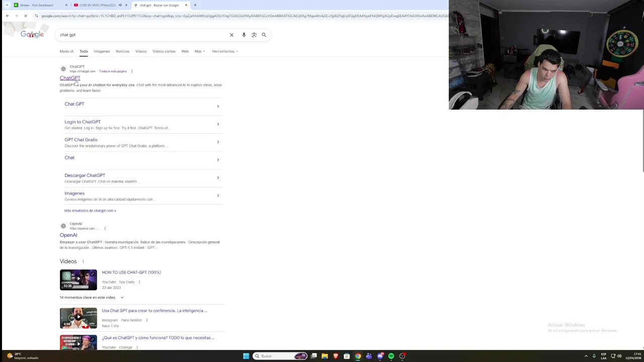This screenshot has width=644, height=362.
Task: Open the ChatGPT result title link
Action: 70,78
